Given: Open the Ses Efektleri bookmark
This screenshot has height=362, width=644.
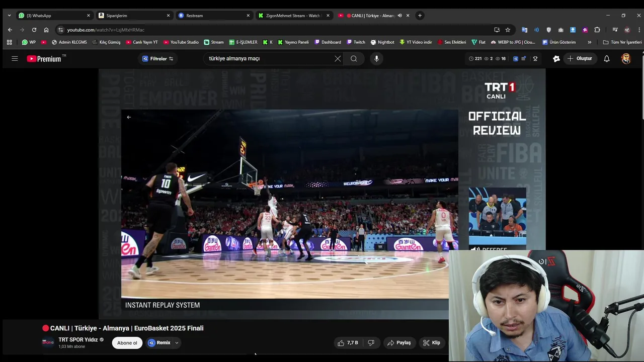Looking at the screenshot, I should pos(452,42).
